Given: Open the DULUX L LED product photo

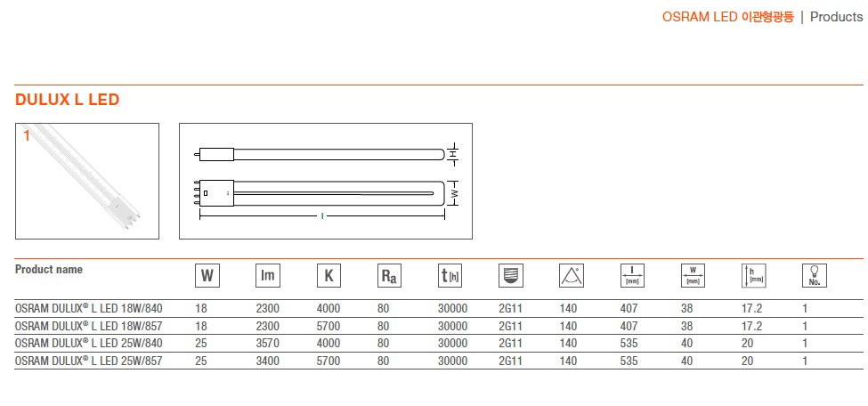Looking at the screenshot, I should pyautogui.click(x=87, y=181).
